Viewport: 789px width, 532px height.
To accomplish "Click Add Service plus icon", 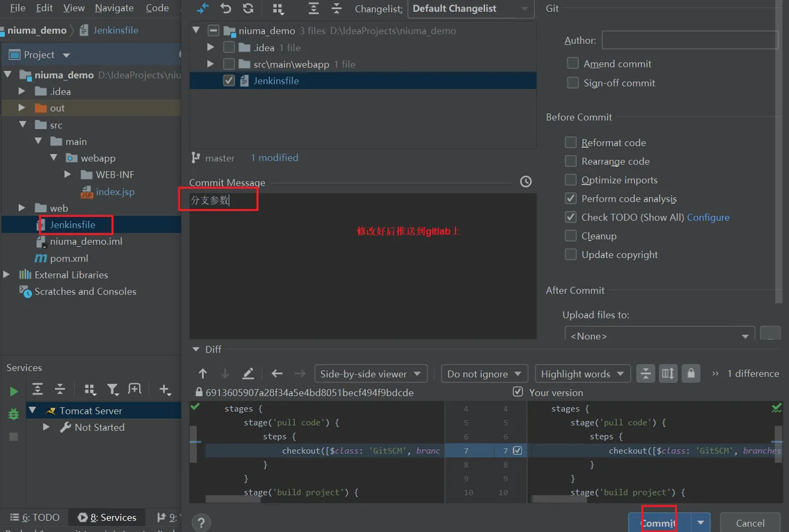I will pos(165,389).
